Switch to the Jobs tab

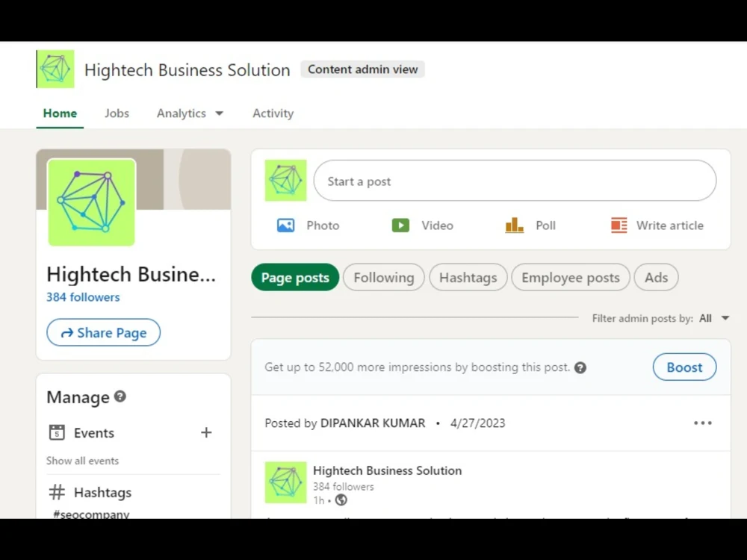pyautogui.click(x=117, y=113)
